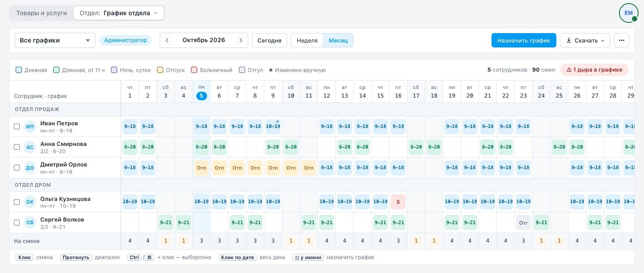
Task: Click the Администратор role badge
Action: (x=126, y=40)
